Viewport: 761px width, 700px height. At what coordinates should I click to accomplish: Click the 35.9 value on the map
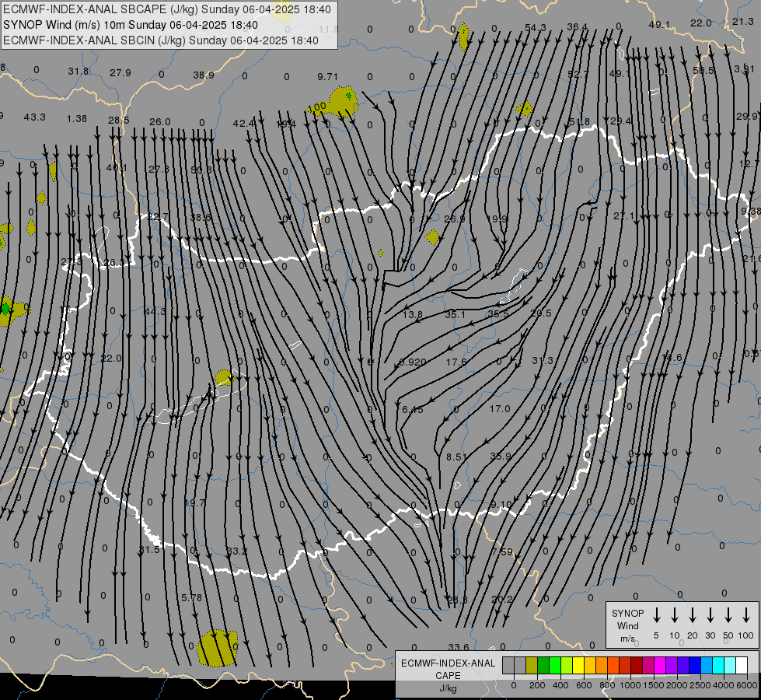pyautogui.click(x=501, y=457)
